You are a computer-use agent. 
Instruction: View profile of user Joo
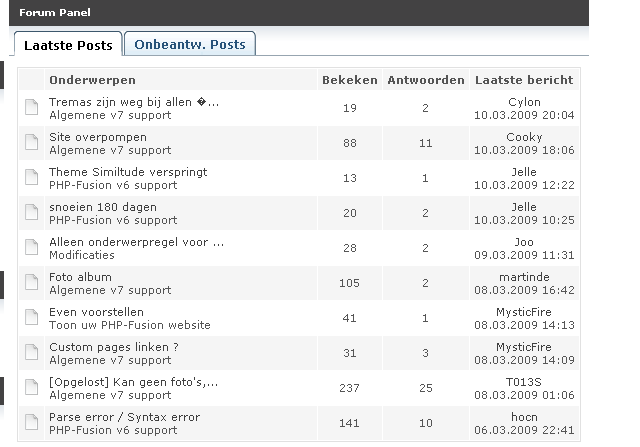tap(524, 242)
